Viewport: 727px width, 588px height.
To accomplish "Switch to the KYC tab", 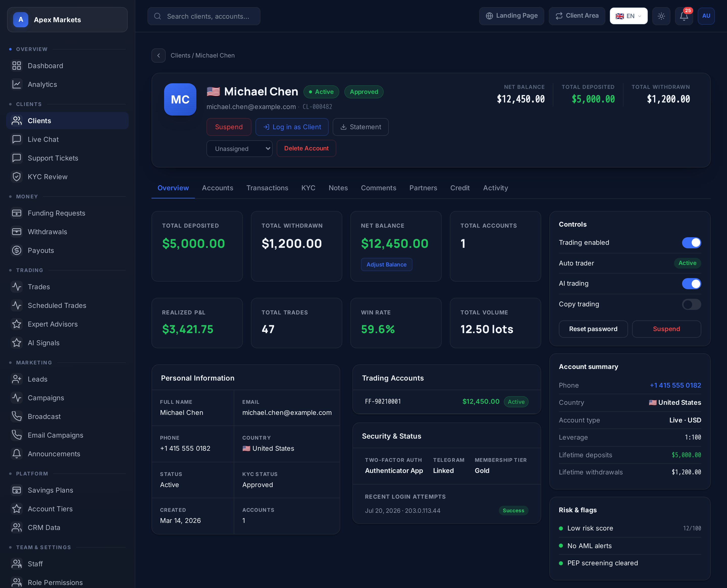I will (x=308, y=188).
